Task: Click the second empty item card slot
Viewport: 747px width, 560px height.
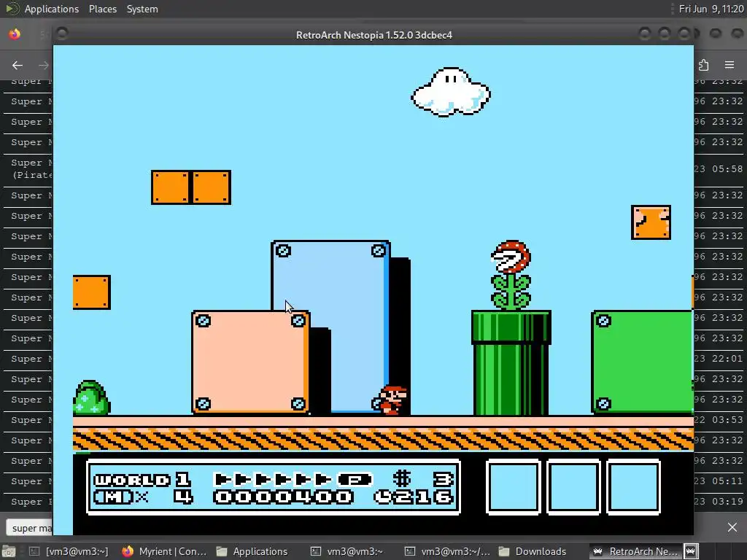Action: [573, 487]
